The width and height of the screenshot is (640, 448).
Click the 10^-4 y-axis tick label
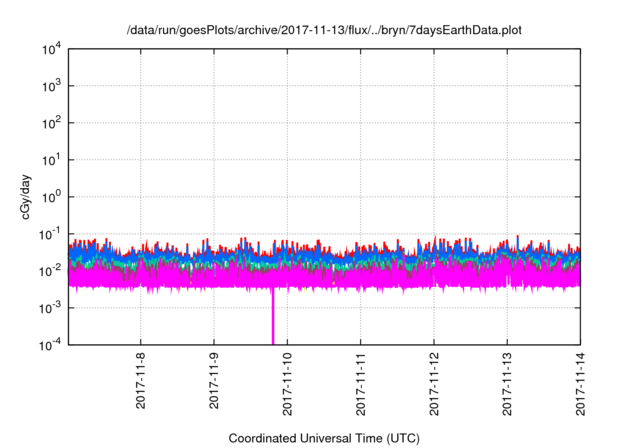(x=50, y=346)
